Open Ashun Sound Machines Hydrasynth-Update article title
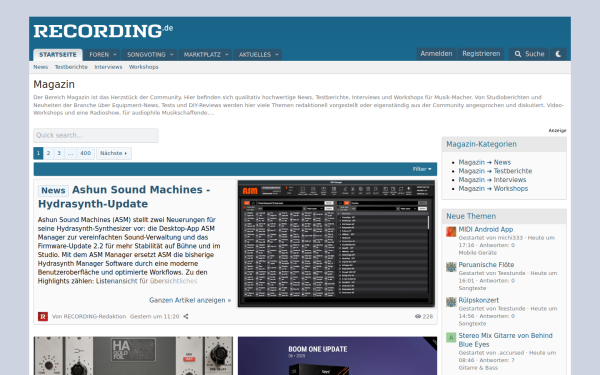Image resolution: width=600 pixels, height=375 pixels. pos(124,197)
